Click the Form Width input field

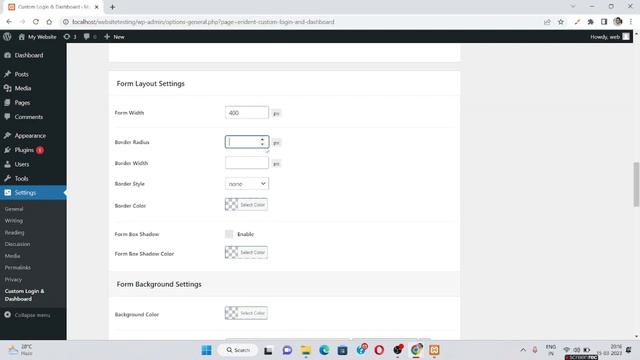(247, 113)
